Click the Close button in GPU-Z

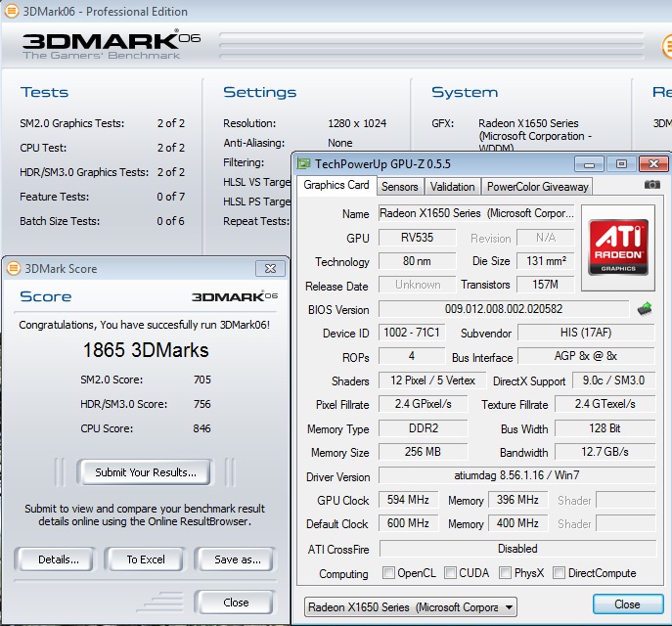628,604
